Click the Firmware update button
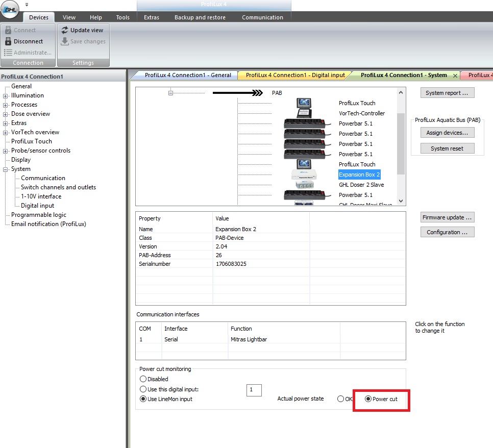Image resolution: width=493 pixels, height=448 pixels. [447, 217]
